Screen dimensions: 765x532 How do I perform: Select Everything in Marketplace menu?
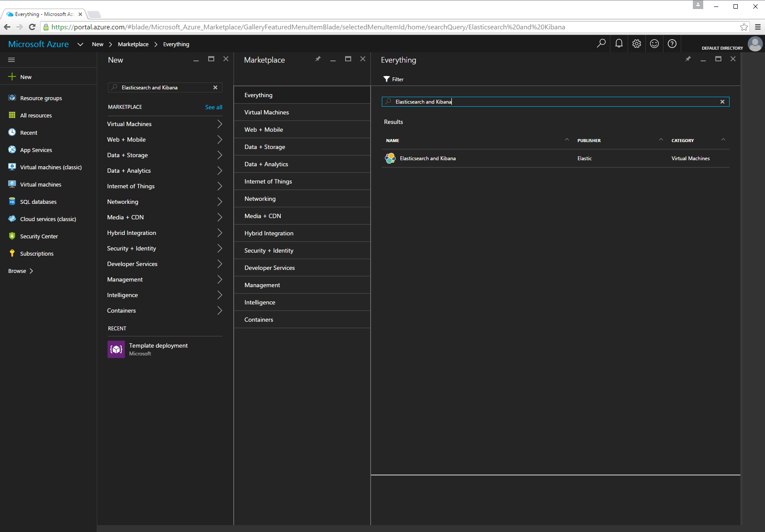[302, 95]
